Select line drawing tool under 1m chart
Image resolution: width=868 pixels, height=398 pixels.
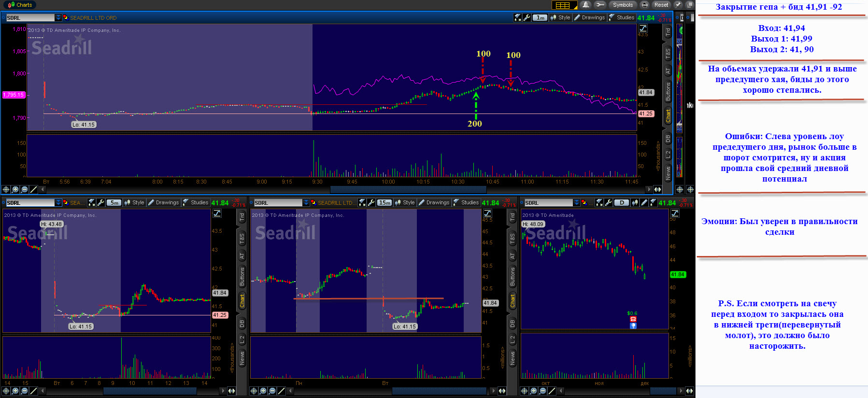point(33,189)
